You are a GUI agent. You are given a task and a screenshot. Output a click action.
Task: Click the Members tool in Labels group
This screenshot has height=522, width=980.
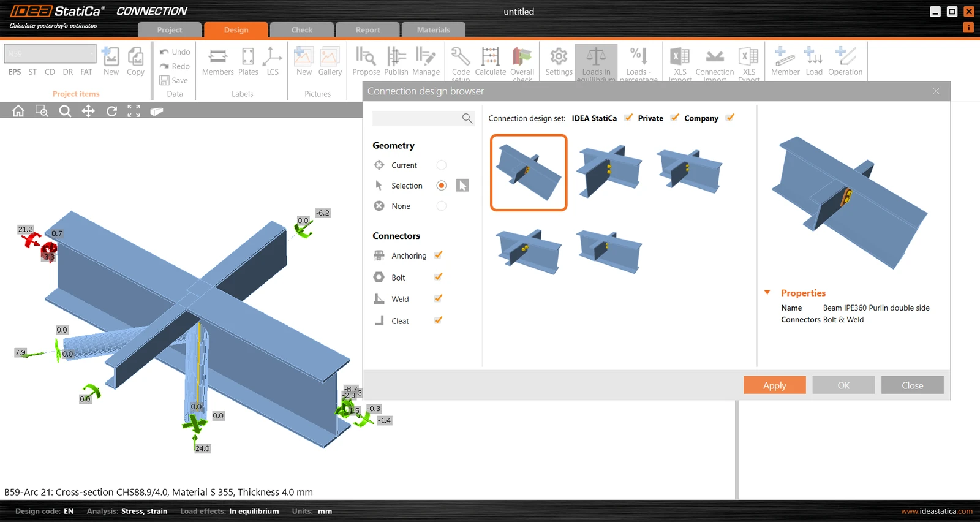(217, 61)
